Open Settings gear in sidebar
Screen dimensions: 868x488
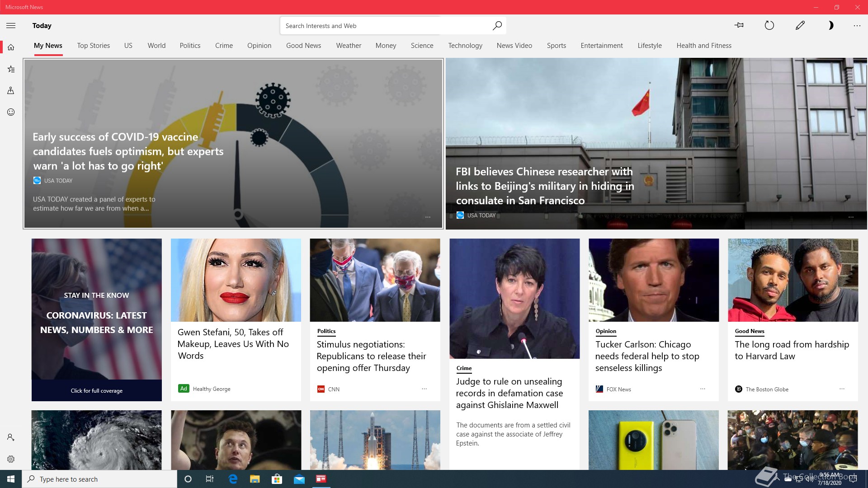coord(11,459)
